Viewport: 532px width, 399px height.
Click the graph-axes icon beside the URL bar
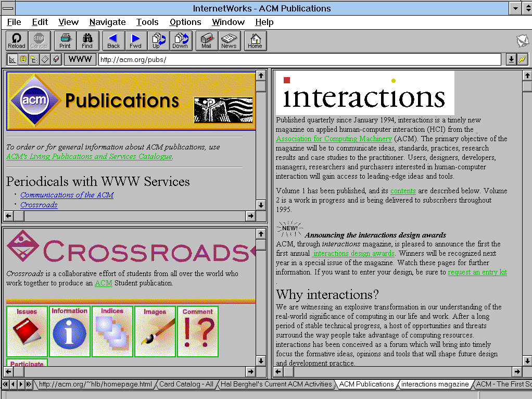click(12, 60)
